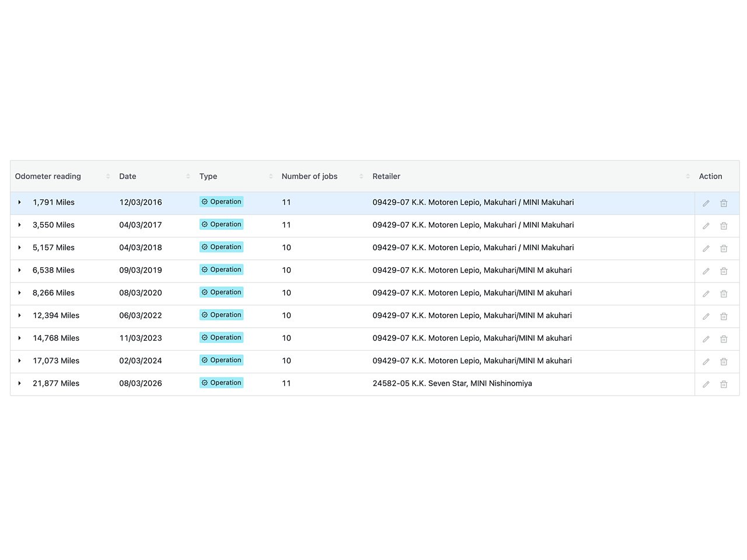Screen dimensions: 747x560
Task: Edit the 8,266 Miles record
Action: 706,294
